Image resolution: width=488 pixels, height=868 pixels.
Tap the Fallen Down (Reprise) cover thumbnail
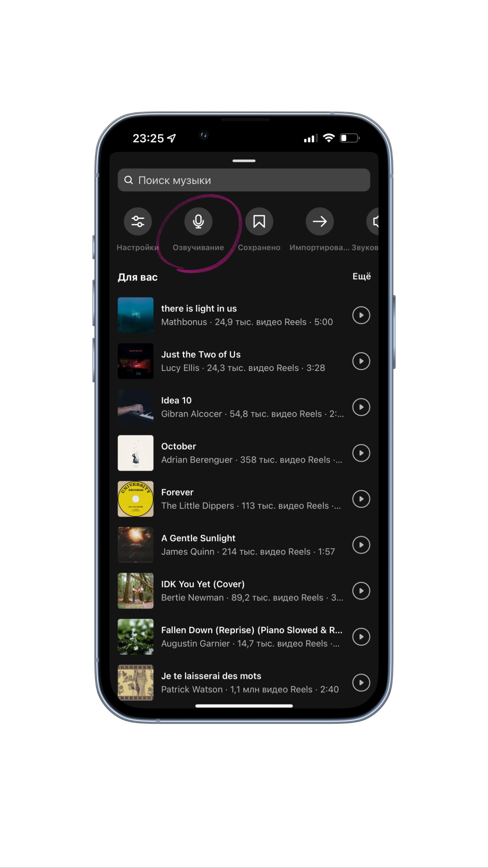tap(136, 637)
